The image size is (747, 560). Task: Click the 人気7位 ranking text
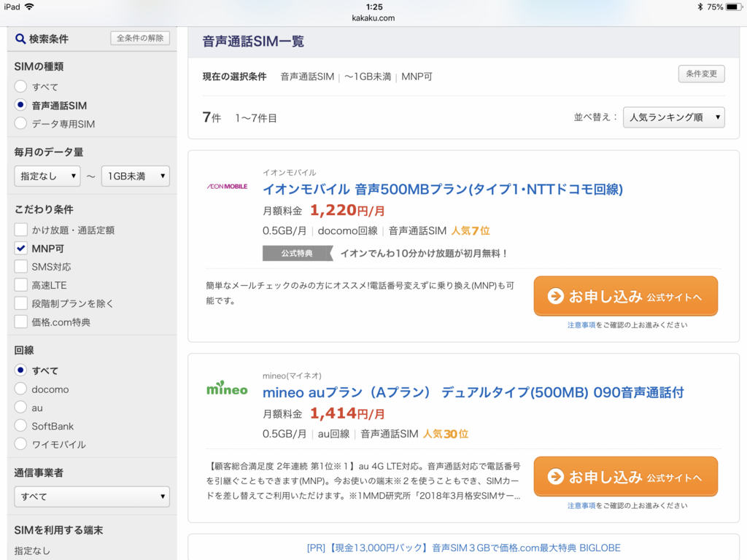pyautogui.click(x=471, y=231)
